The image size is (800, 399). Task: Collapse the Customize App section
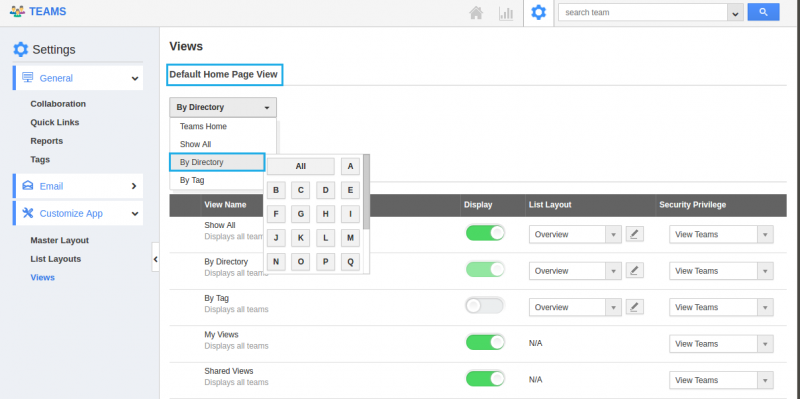[135, 214]
